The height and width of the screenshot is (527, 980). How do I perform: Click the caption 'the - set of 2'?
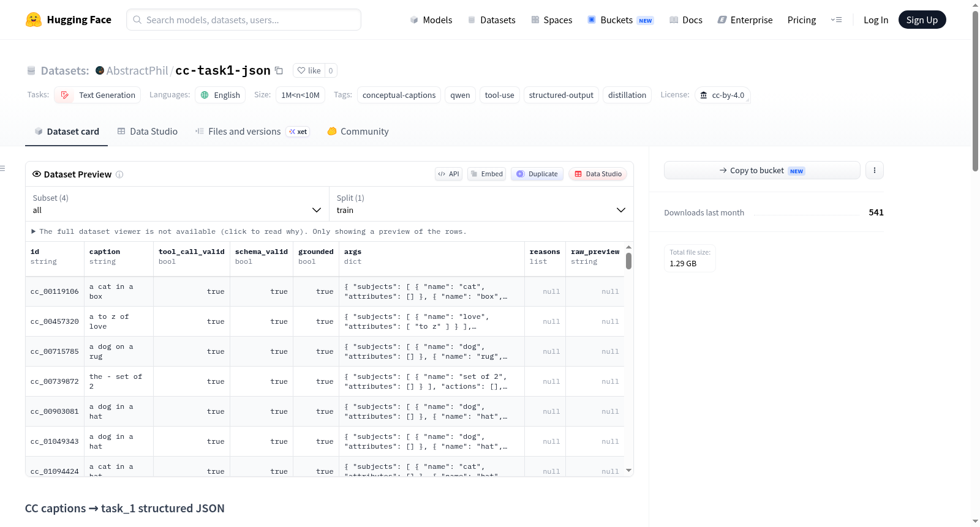coord(119,381)
